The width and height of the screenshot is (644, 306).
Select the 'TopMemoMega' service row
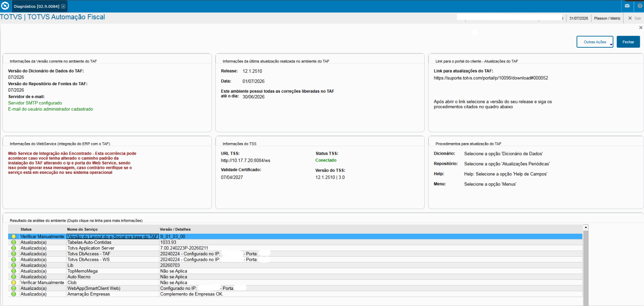(295, 271)
